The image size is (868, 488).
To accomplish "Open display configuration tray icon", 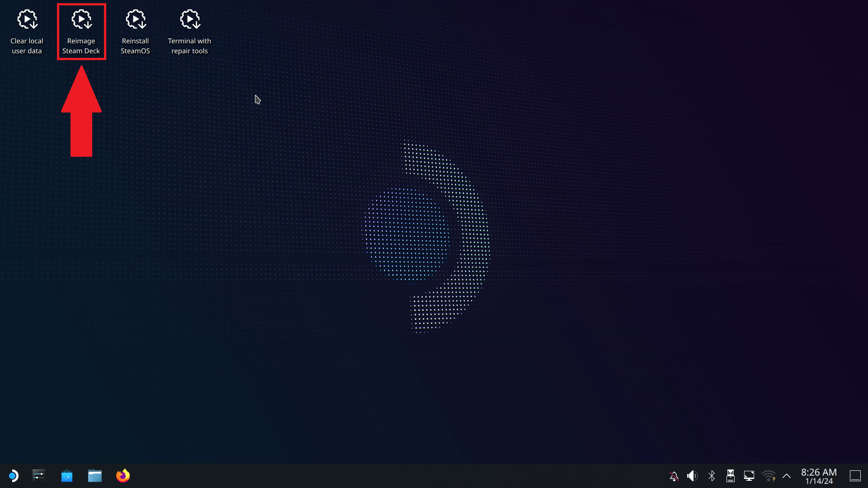I will point(749,476).
